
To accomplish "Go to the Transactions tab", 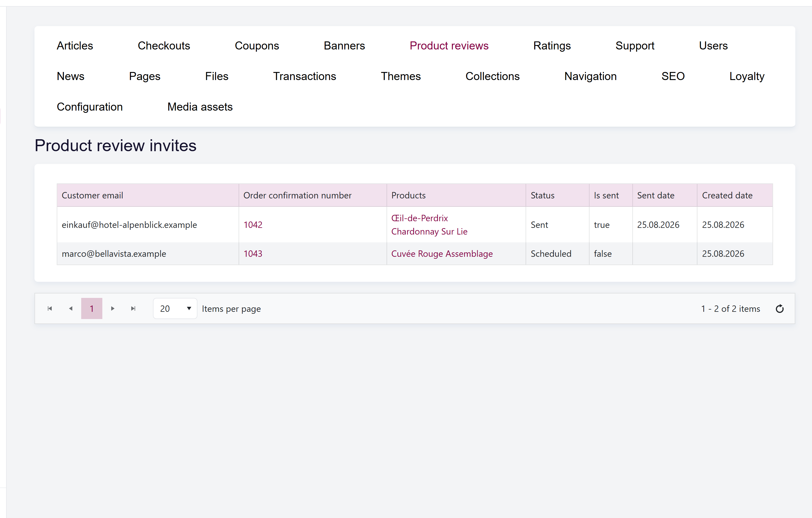I will pos(304,76).
